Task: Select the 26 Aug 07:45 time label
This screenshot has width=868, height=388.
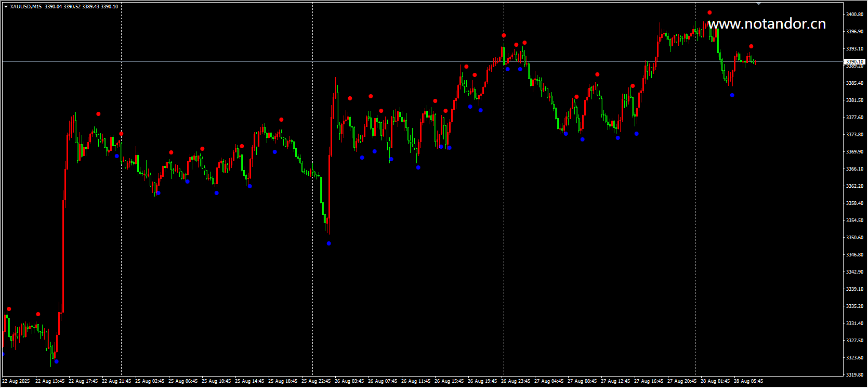Action: 383,381
